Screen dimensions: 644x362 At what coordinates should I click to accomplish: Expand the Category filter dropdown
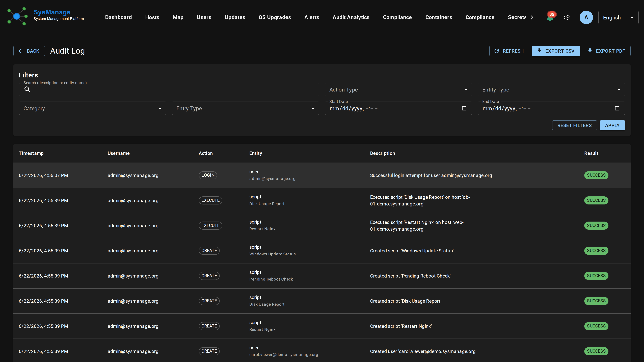pyautogui.click(x=93, y=108)
